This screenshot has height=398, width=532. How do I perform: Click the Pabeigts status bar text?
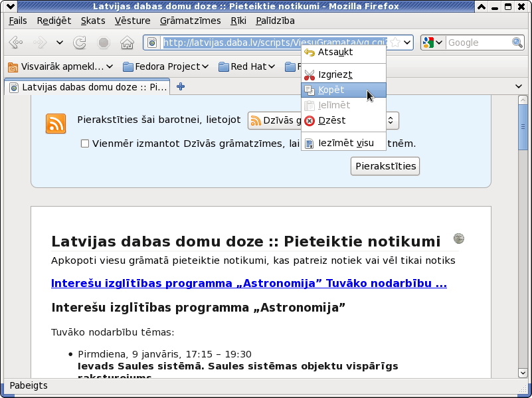click(x=29, y=386)
